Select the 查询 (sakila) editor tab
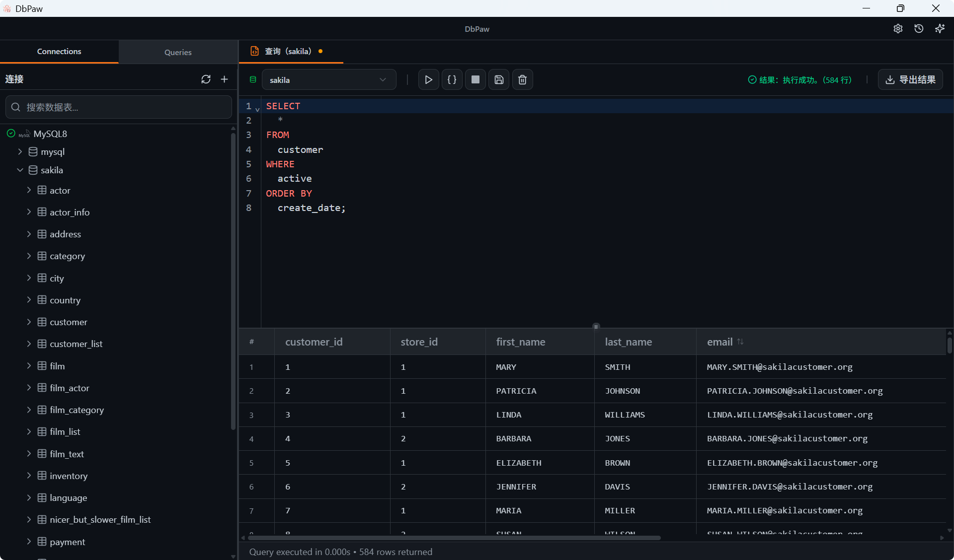This screenshot has height=560, width=954. point(288,51)
